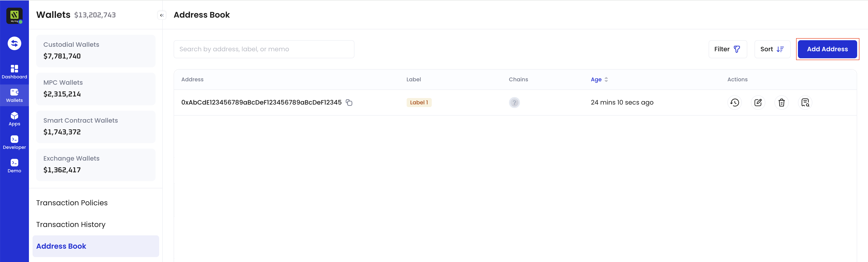Open Exchange Wallets card
This screenshot has width=868, height=262.
(x=96, y=165)
